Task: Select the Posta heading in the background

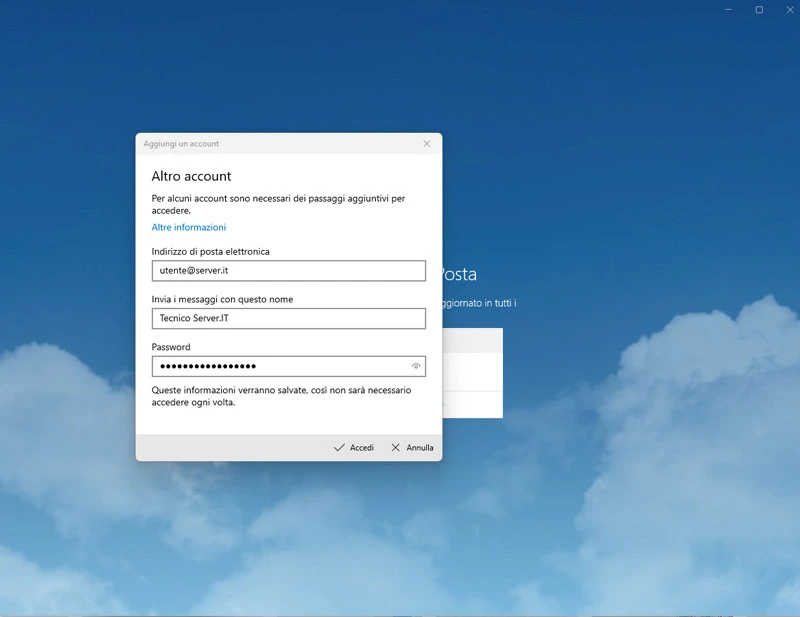Action: [x=458, y=273]
